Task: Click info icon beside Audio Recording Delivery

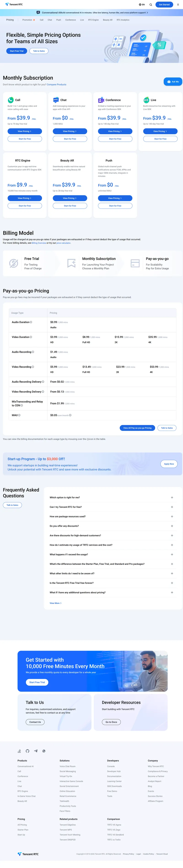Action: (x=43, y=382)
